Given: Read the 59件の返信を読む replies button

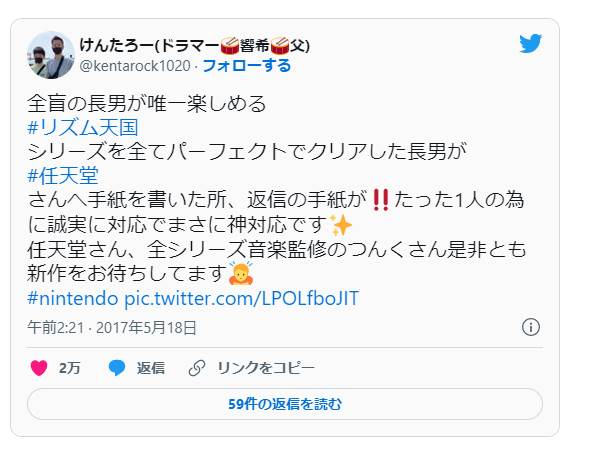Looking at the screenshot, I should (285, 404).
